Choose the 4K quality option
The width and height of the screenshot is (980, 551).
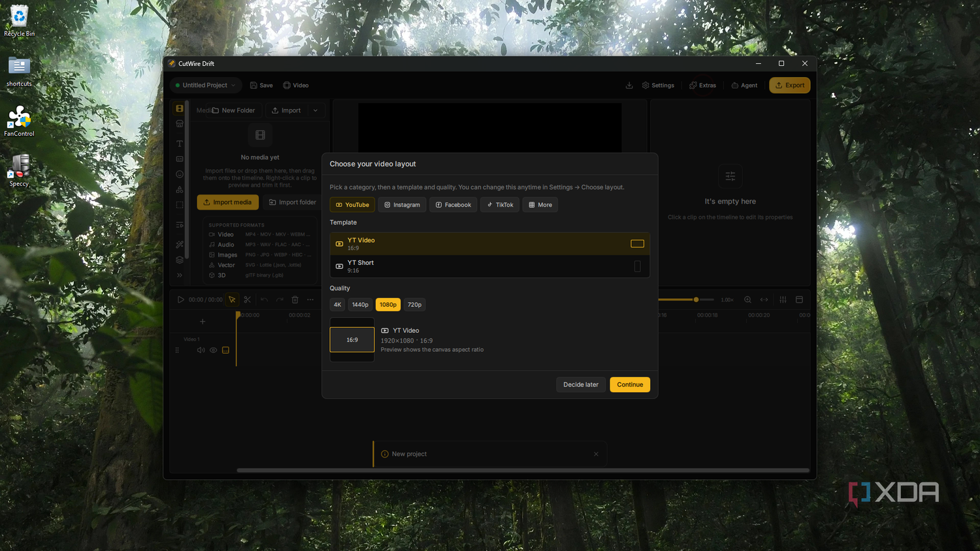click(337, 305)
